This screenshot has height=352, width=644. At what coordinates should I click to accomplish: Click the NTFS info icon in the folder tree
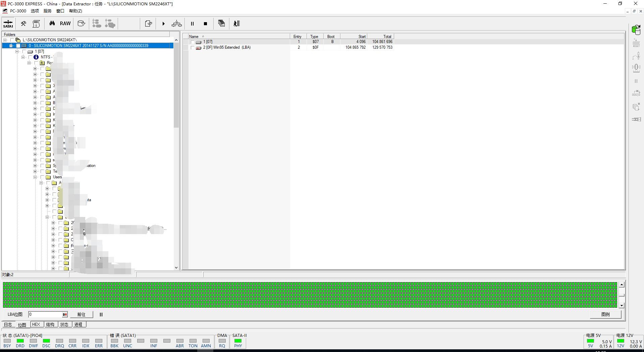(36, 57)
